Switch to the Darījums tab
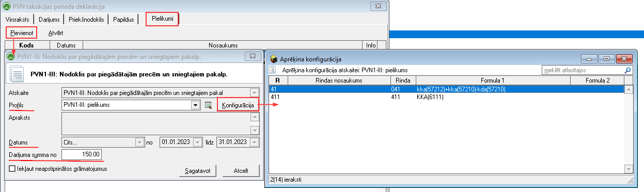The height and width of the screenshot is (192, 644). coord(50,19)
